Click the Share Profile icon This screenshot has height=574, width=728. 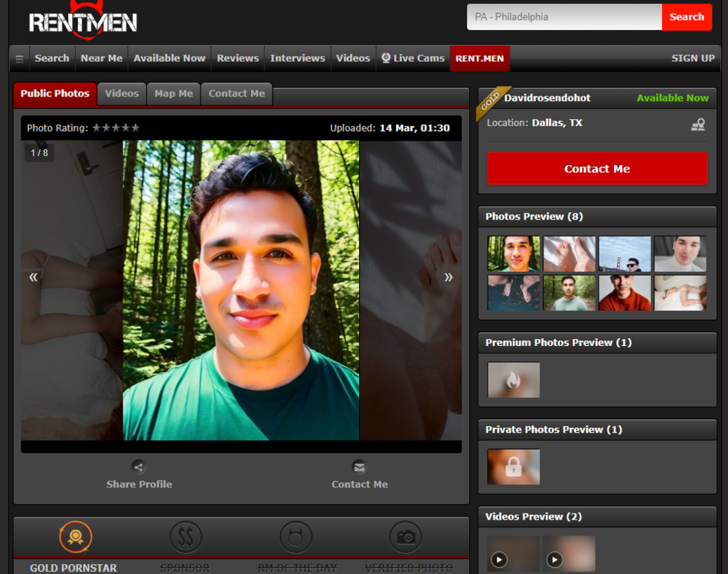[139, 467]
